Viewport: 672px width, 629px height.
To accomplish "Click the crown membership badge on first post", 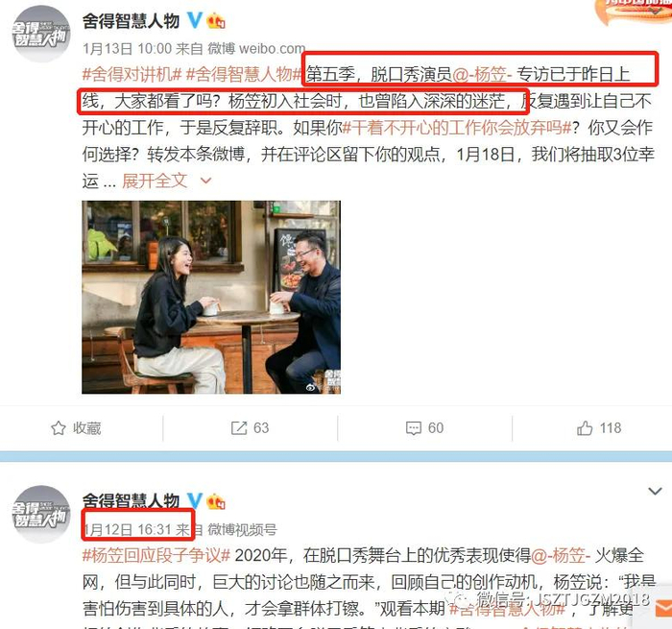I will coord(216,20).
